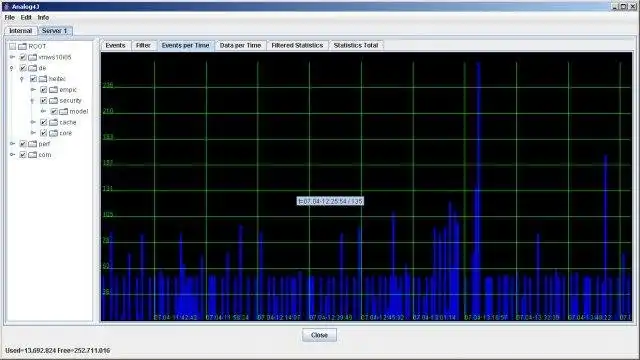Uncheck the model checkbox

(x=54, y=111)
